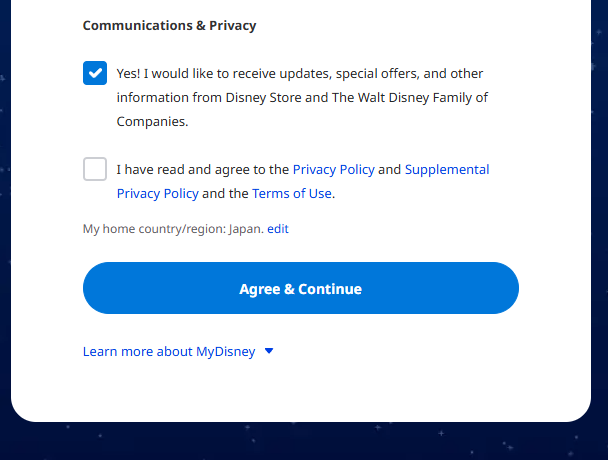Click the white checkmark inside the blue box
The height and width of the screenshot is (460, 608).
point(95,73)
